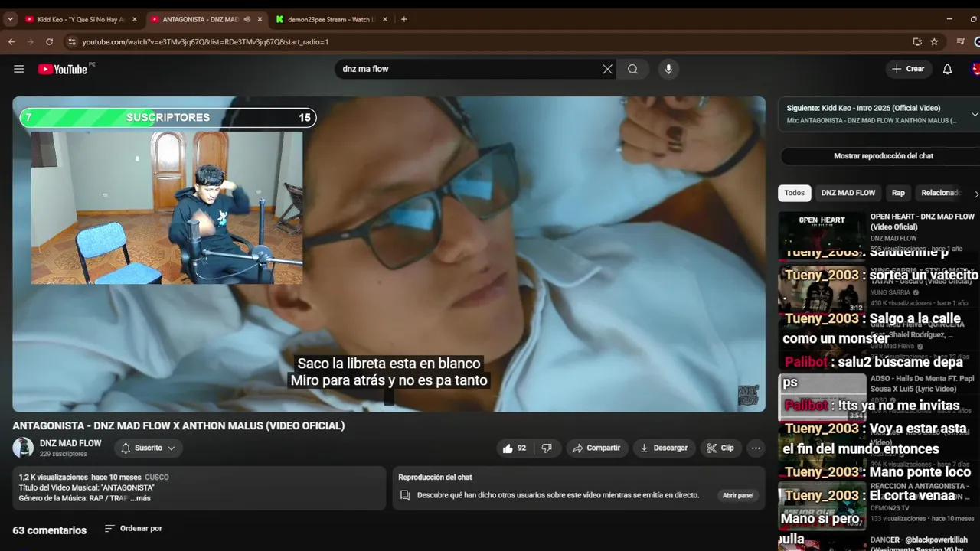
Task: Click the 63 comentarios heading
Action: tap(50, 530)
